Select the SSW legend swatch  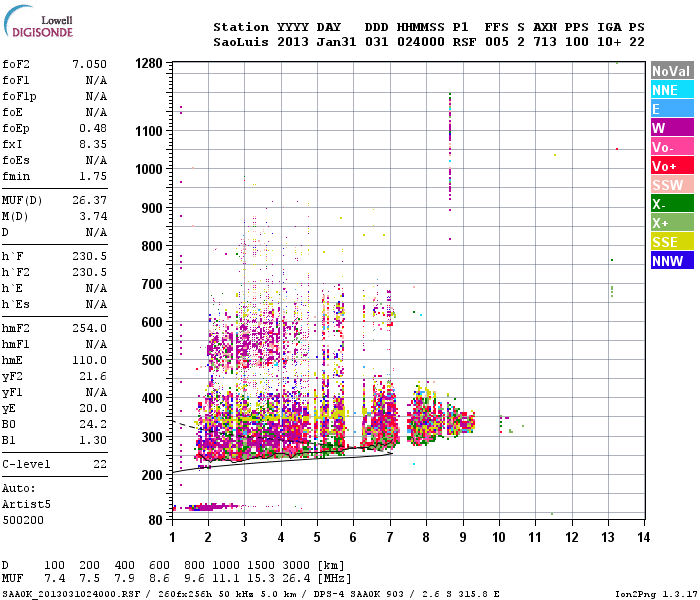tap(672, 185)
